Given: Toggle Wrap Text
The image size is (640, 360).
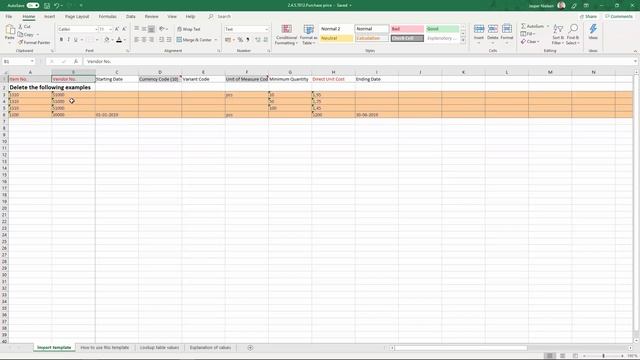Looking at the screenshot, I should 189,29.
